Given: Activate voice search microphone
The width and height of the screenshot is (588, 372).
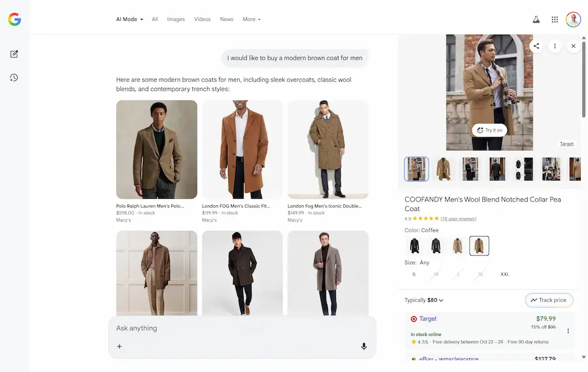Looking at the screenshot, I should click(x=364, y=347).
